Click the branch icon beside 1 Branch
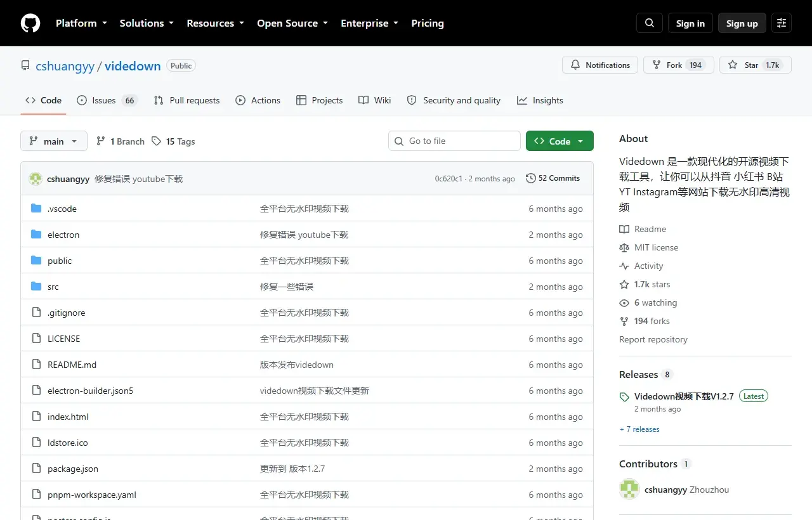The image size is (812, 520). pyautogui.click(x=101, y=141)
